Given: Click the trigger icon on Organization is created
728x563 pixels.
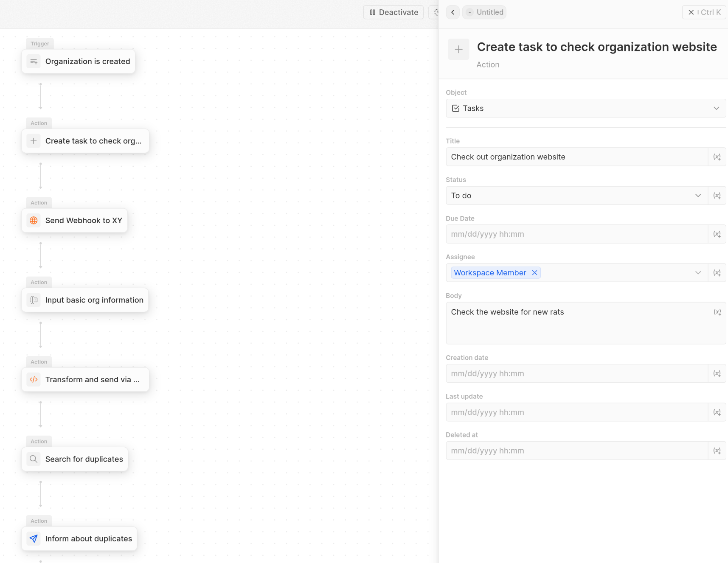Looking at the screenshot, I should coord(34,61).
